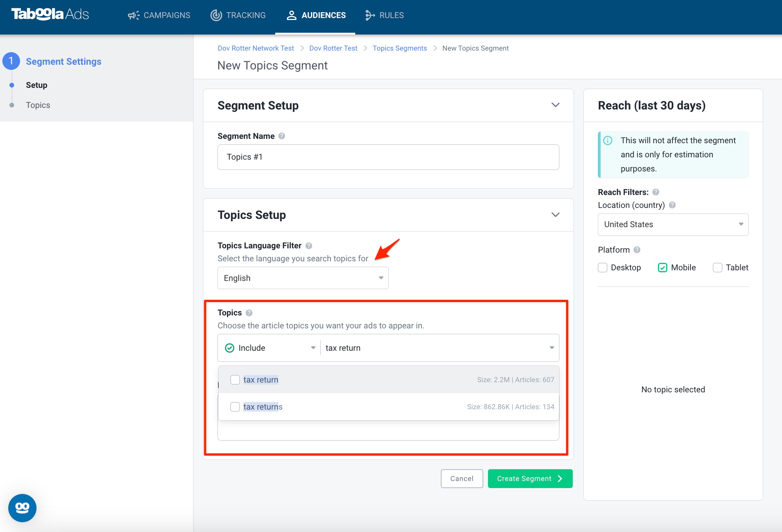Go to Dov Rotter Test breadcrumb
This screenshot has height=532, width=782.
coord(333,48)
